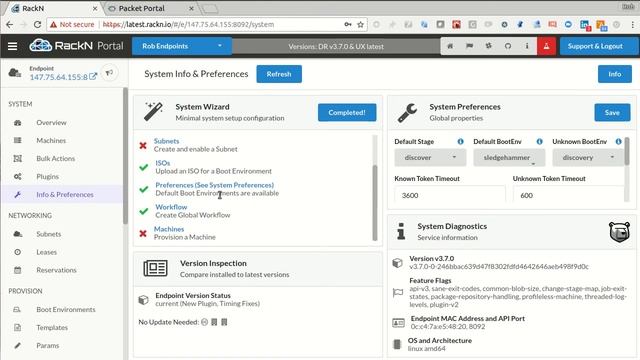Screen dimensions: 640x360
Task: Click the red flask icon button
Action: point(546,46)
